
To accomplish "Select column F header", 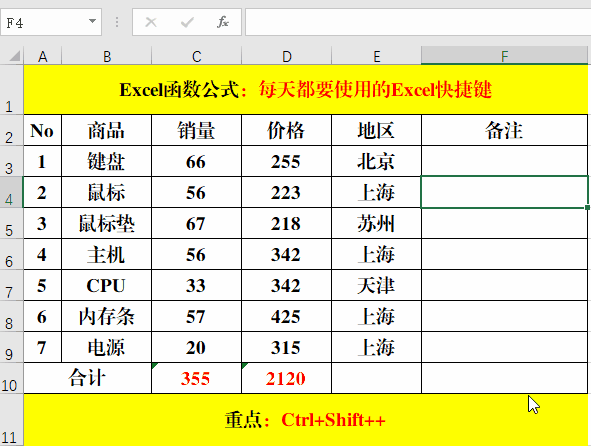I will [x=504, y=56].
